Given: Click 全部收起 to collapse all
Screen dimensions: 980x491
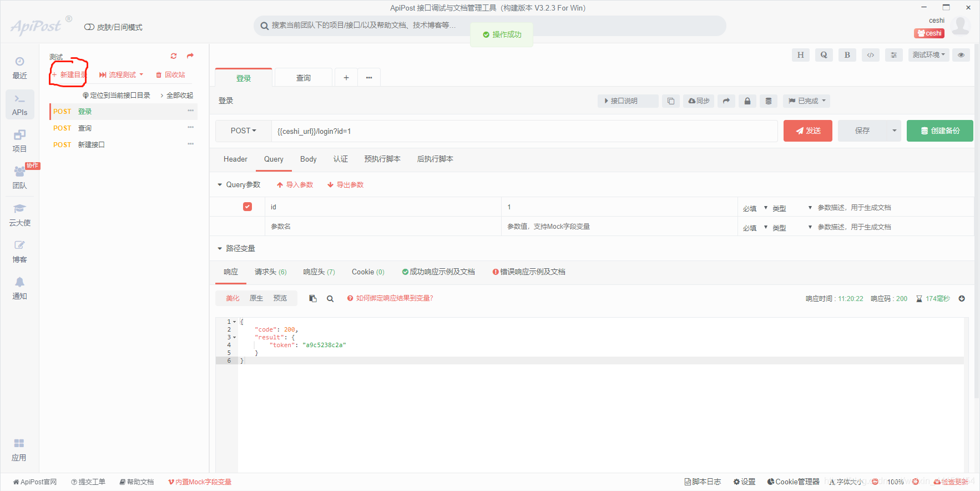Looking at the screenshot, I should [x=177, y=95].
